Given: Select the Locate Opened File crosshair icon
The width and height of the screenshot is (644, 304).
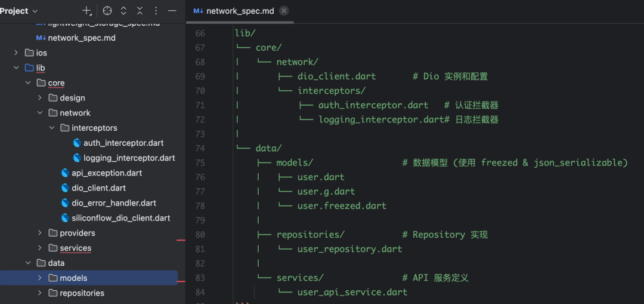Looking at the screenshot, I should (107, 11).
